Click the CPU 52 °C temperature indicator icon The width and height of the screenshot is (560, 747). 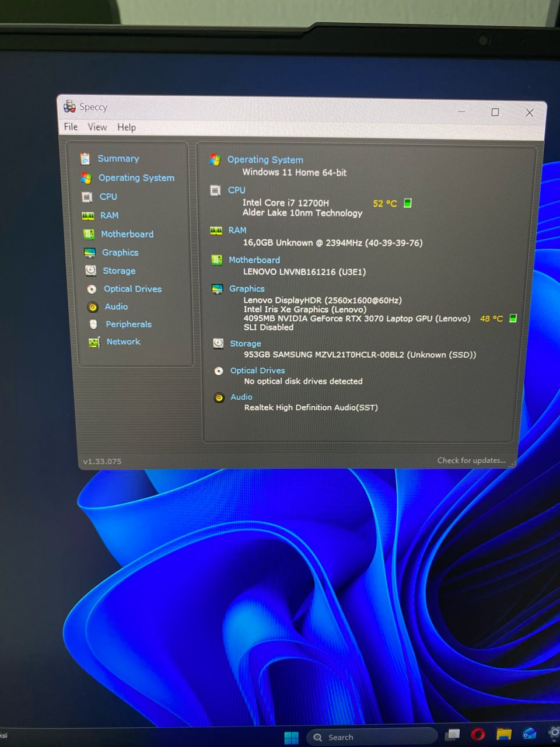pyautogui.click(x=408, y=203)
